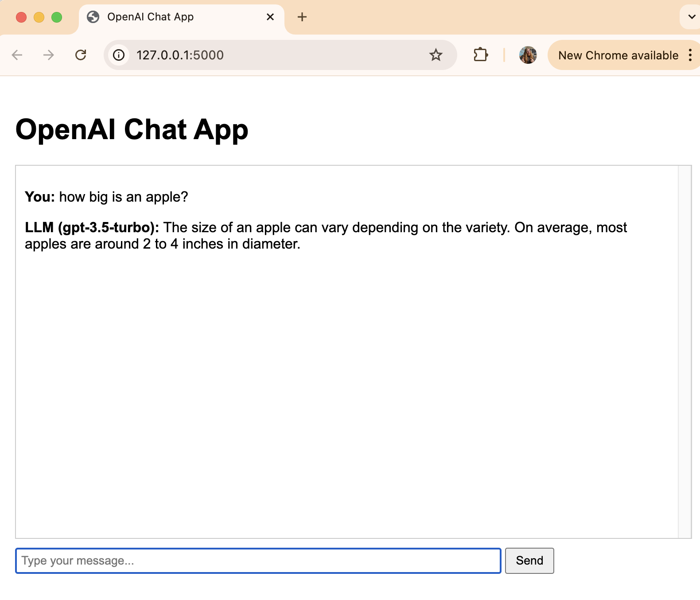The height and width of the screenshot is (600, 700).
Task: Close the OpenAI Chat App tab
Action: [x=270, y=17]
